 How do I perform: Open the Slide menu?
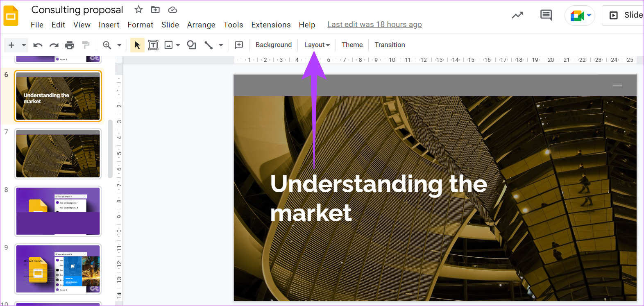point(170,25)
